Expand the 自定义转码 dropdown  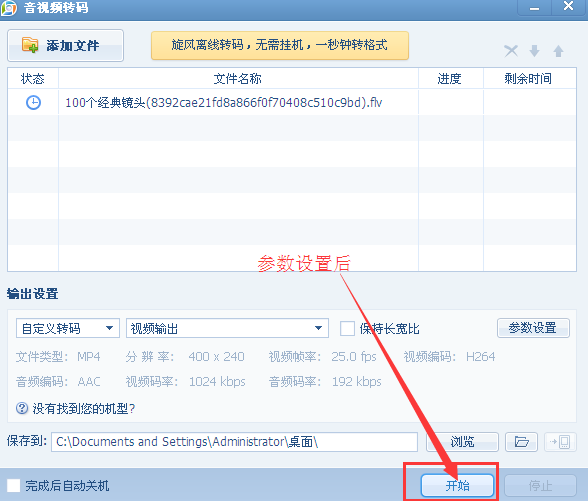point(68,328)
